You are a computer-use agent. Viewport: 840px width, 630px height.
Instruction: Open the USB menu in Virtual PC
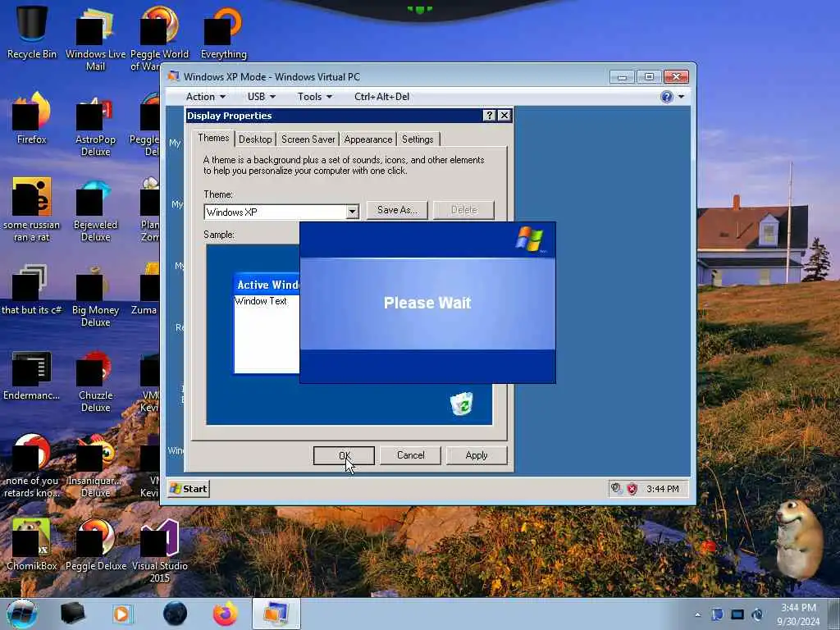(262, 97)
